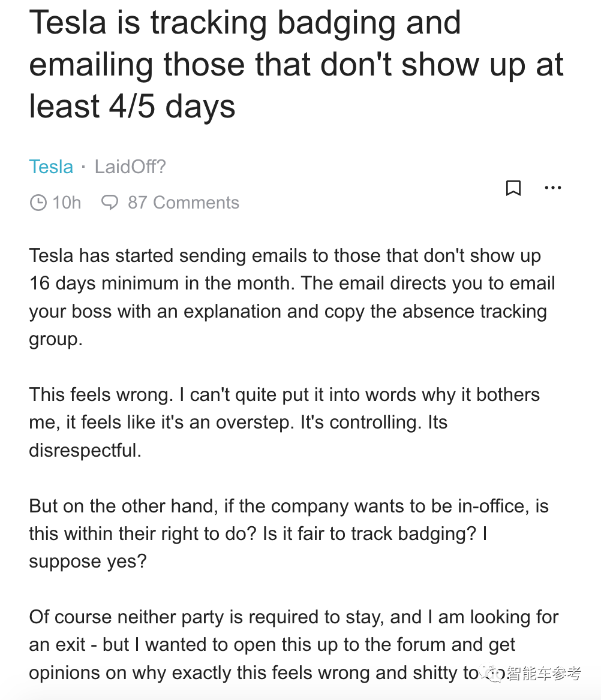
Task: Click the speech bubble comments icon
Action: tap(110, 202)
